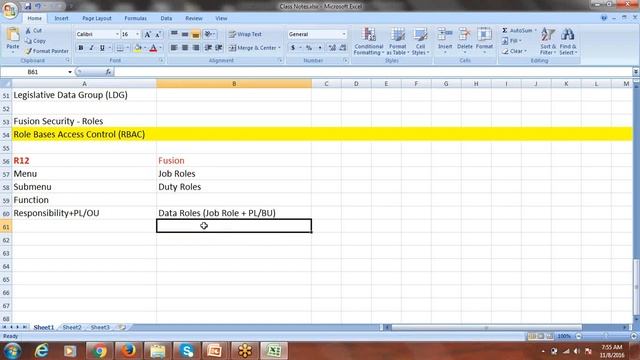Click the Orientation icon
This screenshot has width=640, height=360.
208,34
